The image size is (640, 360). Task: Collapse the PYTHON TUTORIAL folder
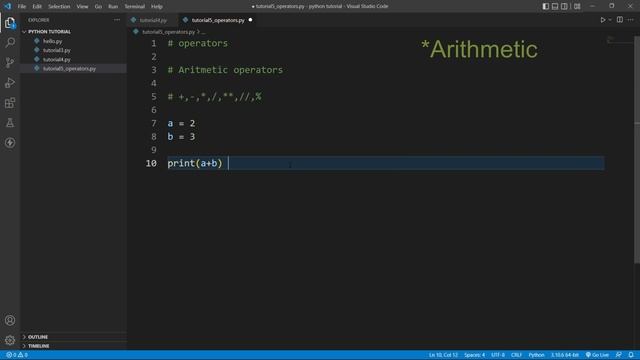(49, 31)
